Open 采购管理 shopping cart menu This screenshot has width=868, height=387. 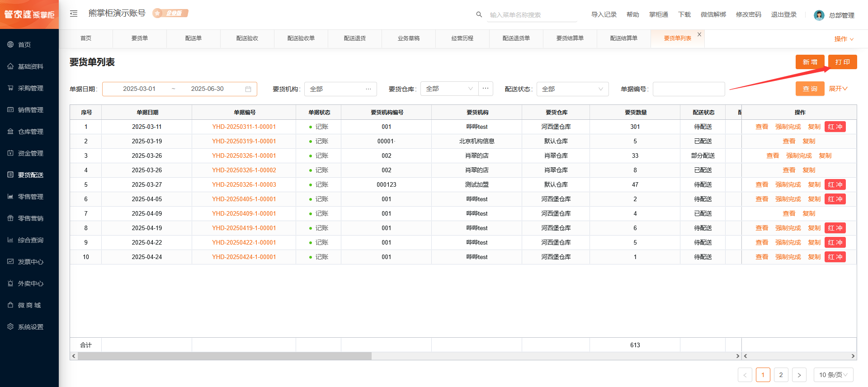tap(30, 88)
